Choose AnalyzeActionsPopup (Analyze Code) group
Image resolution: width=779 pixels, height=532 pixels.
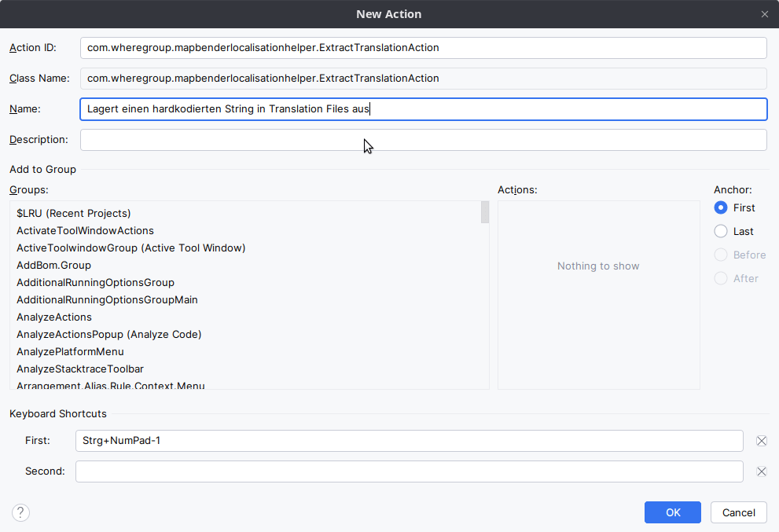tap(109, 335)
